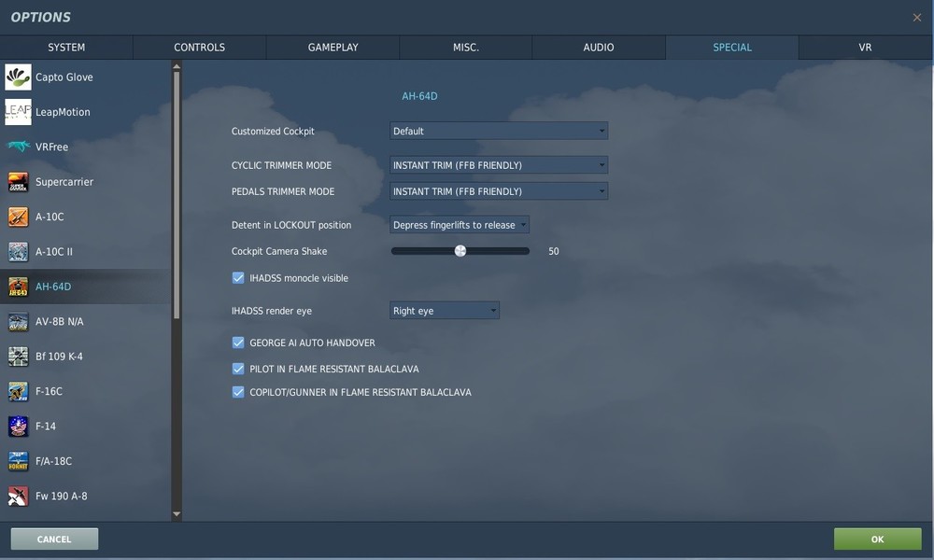Choose the A-10C aircraft icon

[x=18, y=217]
